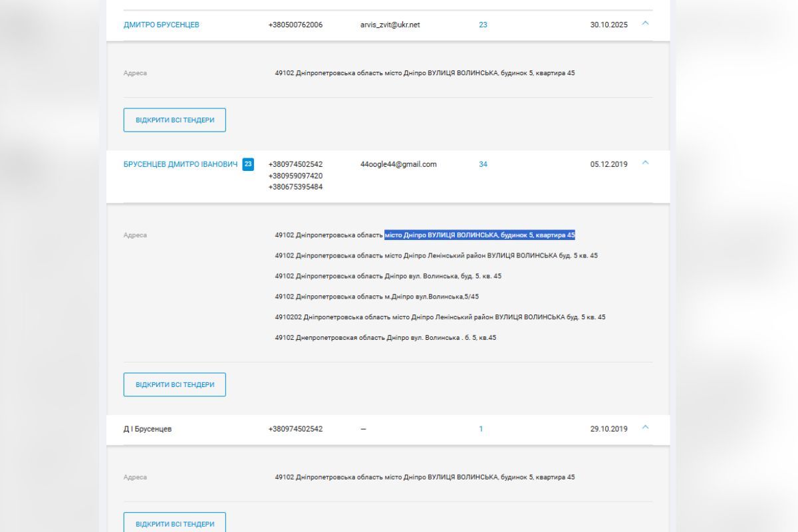Click the email arvis_zvit@ukr.net
Viewport: 798px width, 532px height.
[390, 25]
